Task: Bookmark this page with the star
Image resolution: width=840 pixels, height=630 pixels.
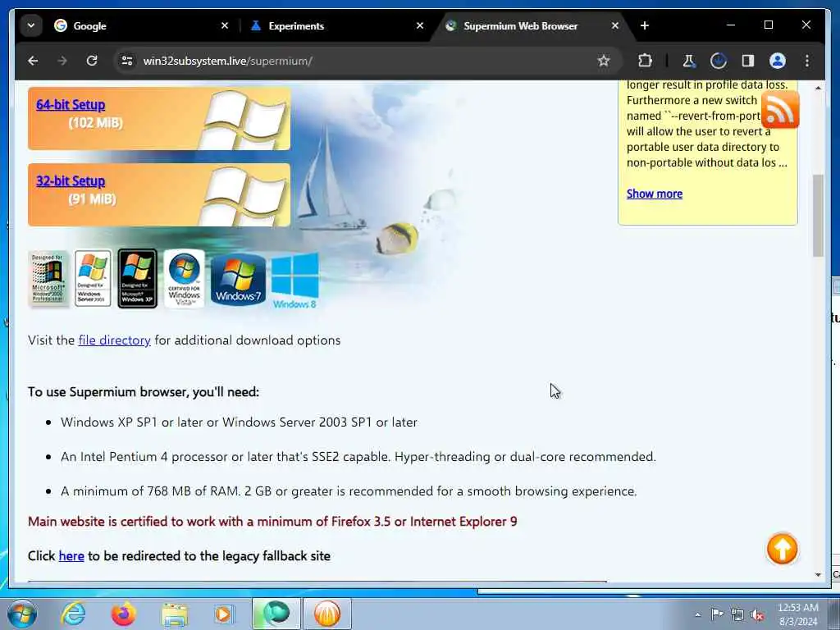Action: [604, 61]
